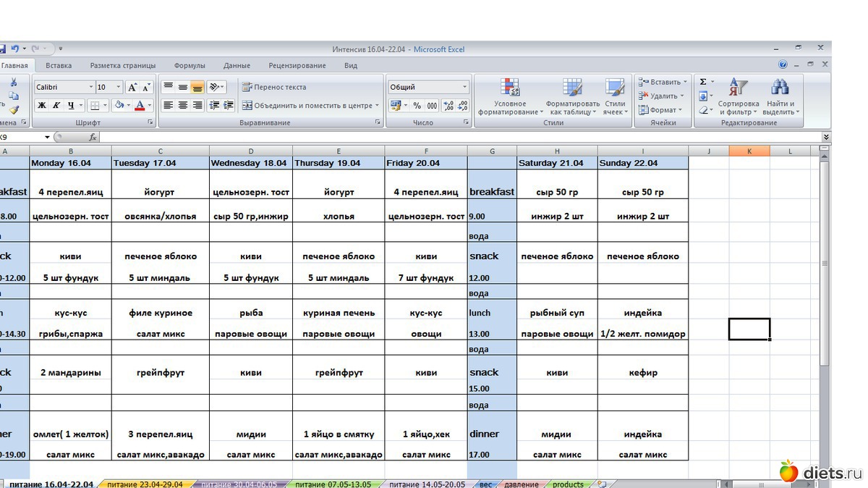
Task: Toggle bold (Ж) formatting
Action: [x=42, y=106]
